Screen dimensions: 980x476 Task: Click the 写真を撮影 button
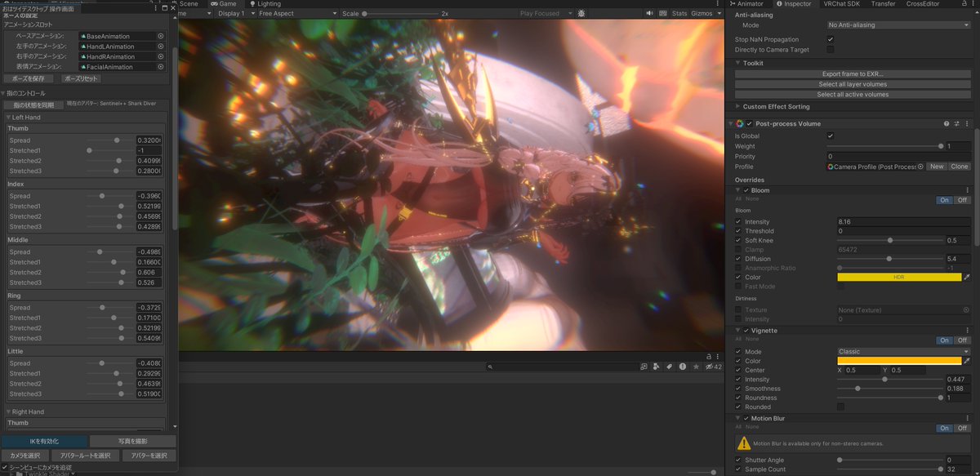pyautogui.click(x=132, y=441)
